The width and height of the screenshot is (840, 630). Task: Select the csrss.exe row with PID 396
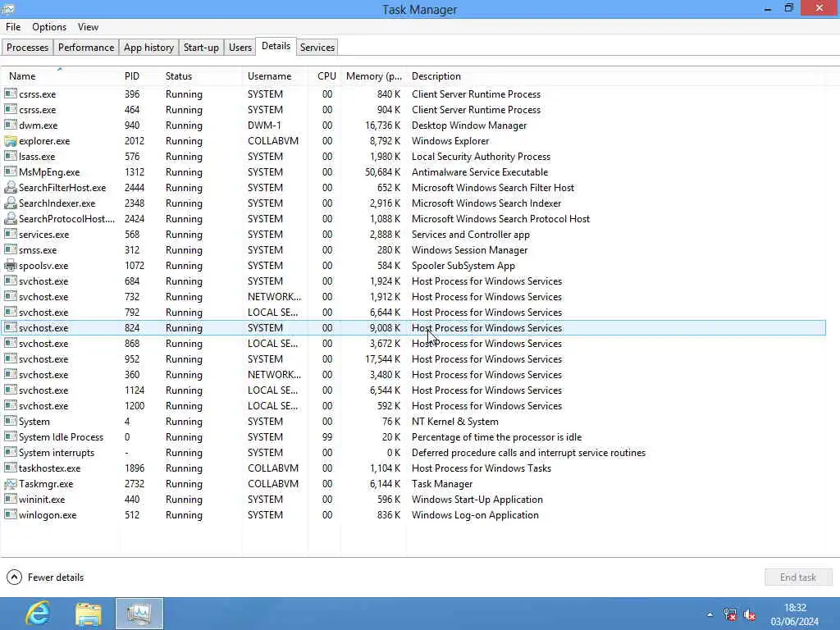click(413, 94)
